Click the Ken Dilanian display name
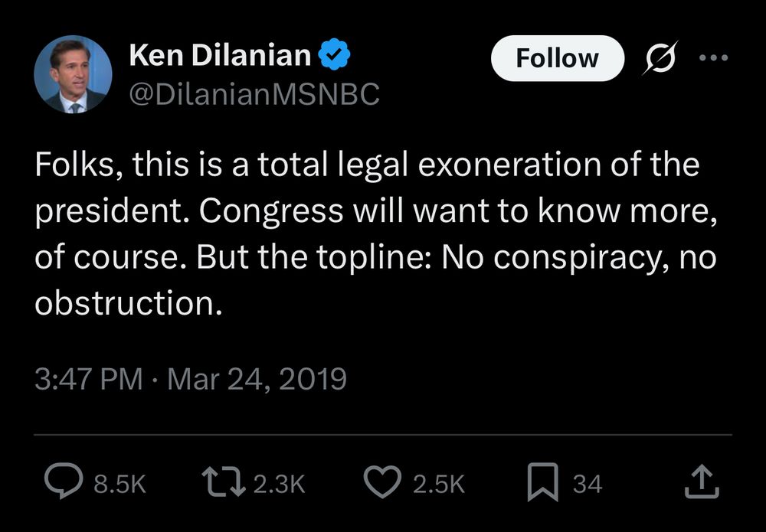This screenshot has width=766, height=532. [x=220, y=55]
